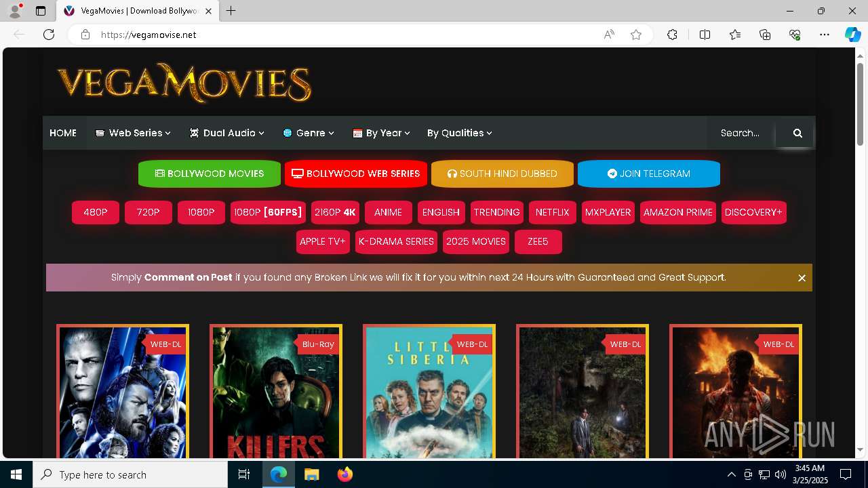
Task: Submit search with magnifier button
Action: coord(797,133)
